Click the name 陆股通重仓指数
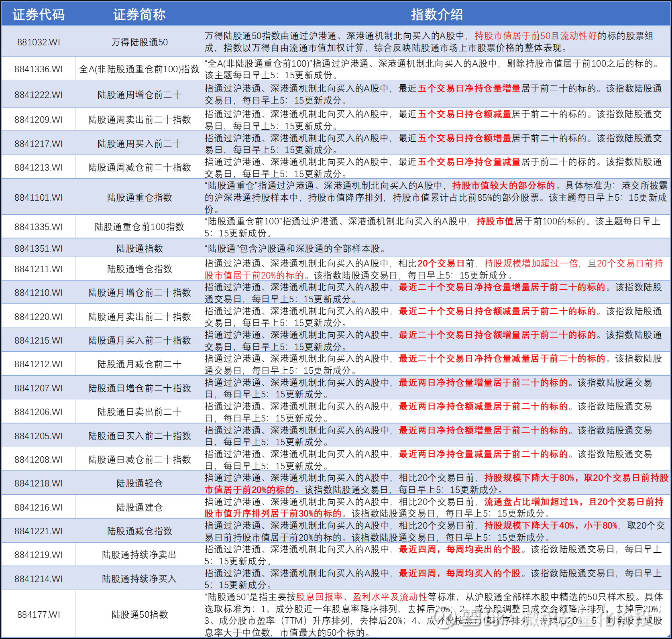The image size is (672, 639). [139, 197]
